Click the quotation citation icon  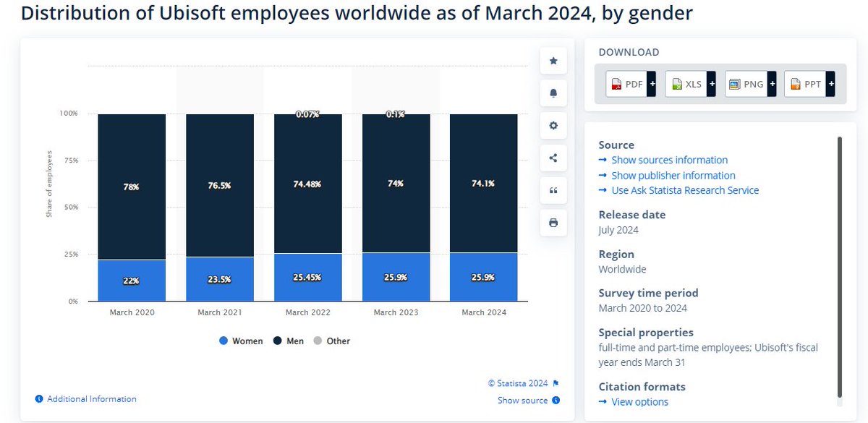553,191
